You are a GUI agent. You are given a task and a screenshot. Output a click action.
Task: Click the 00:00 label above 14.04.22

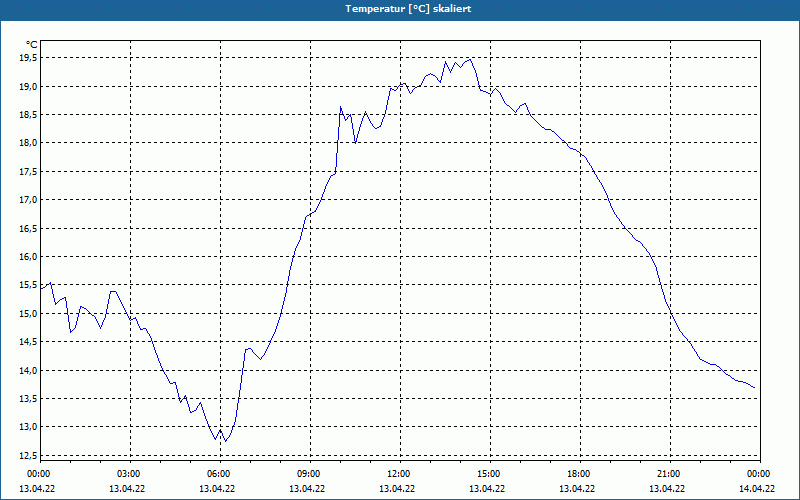[760, 474]
